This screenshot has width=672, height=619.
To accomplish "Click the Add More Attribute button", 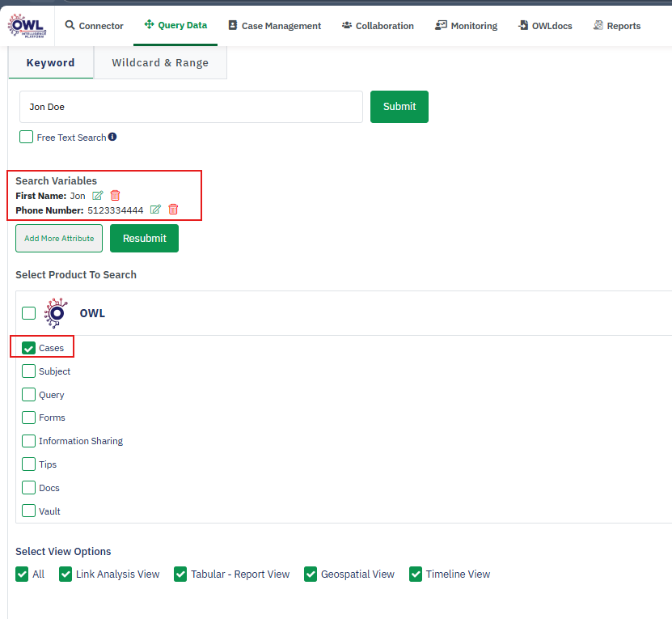I will [59, 239].
